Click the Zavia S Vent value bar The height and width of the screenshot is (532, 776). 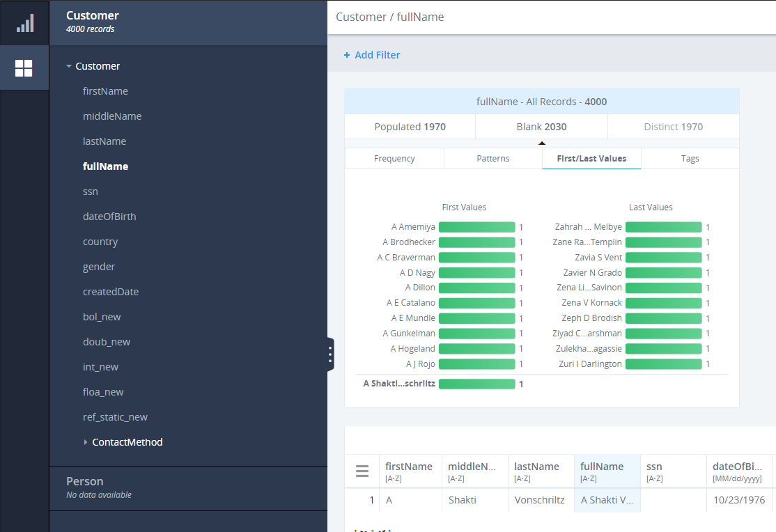click(x=664, y=258)
